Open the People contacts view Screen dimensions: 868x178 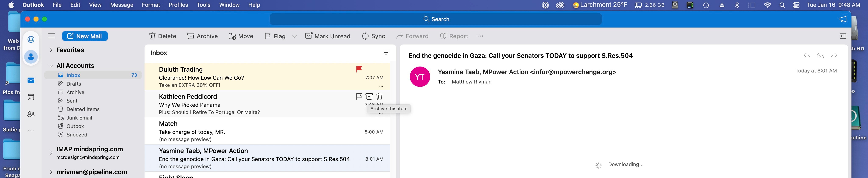tap(31, 114)
